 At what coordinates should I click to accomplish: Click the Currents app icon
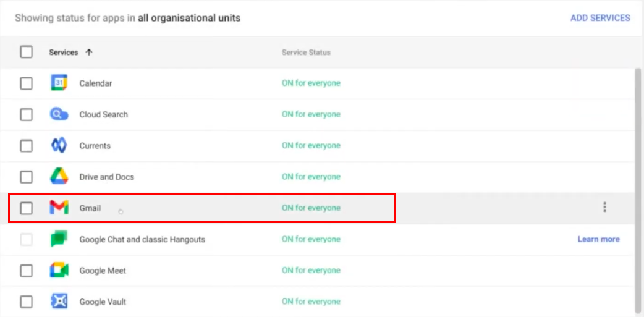pyautogui.click(x=59, y=145)
